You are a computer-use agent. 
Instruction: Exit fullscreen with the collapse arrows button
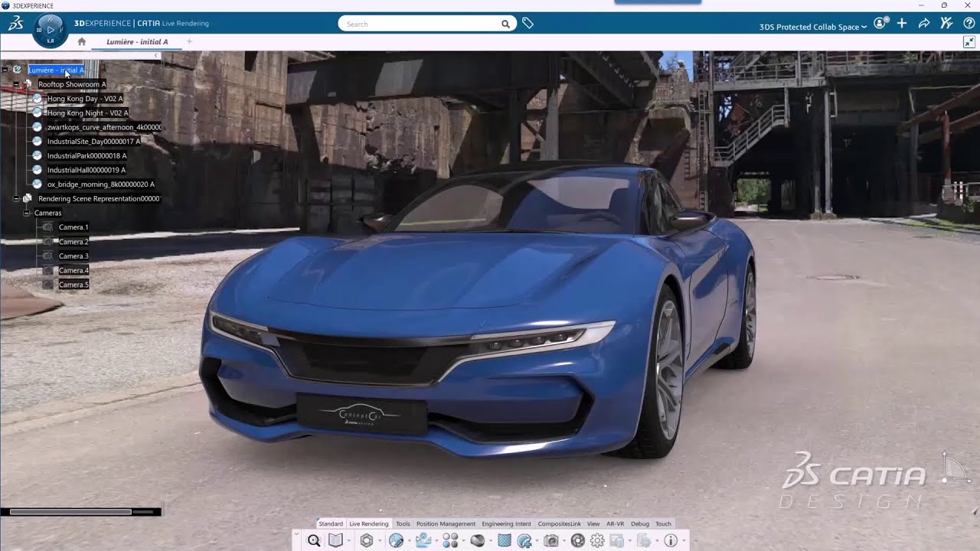pyautogui.click(x=969, y=42)
